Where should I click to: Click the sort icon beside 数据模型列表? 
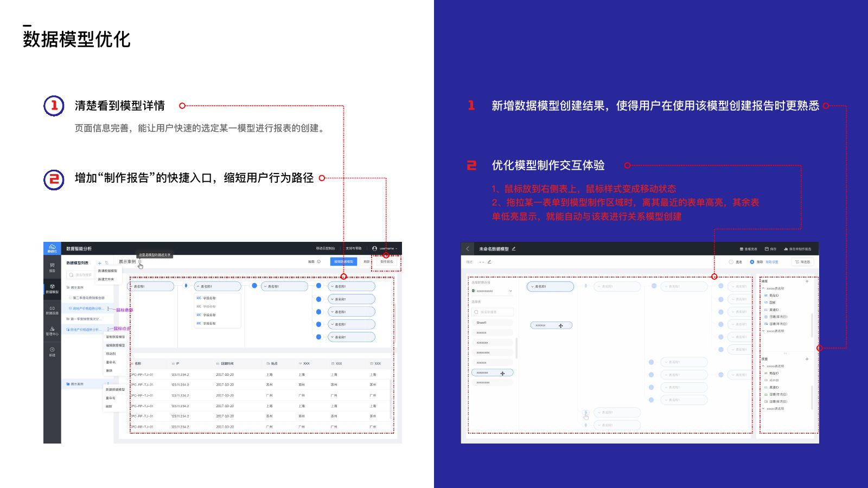click(107, 263)
